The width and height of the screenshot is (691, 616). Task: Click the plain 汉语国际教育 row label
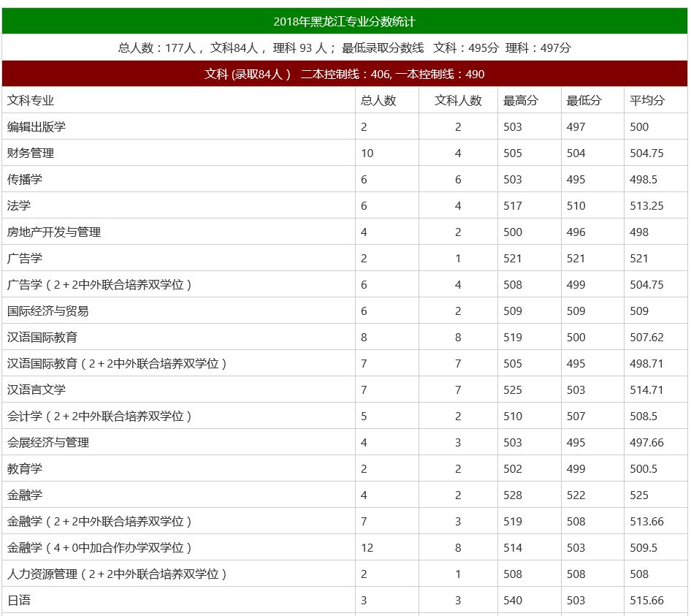point(42,338)
